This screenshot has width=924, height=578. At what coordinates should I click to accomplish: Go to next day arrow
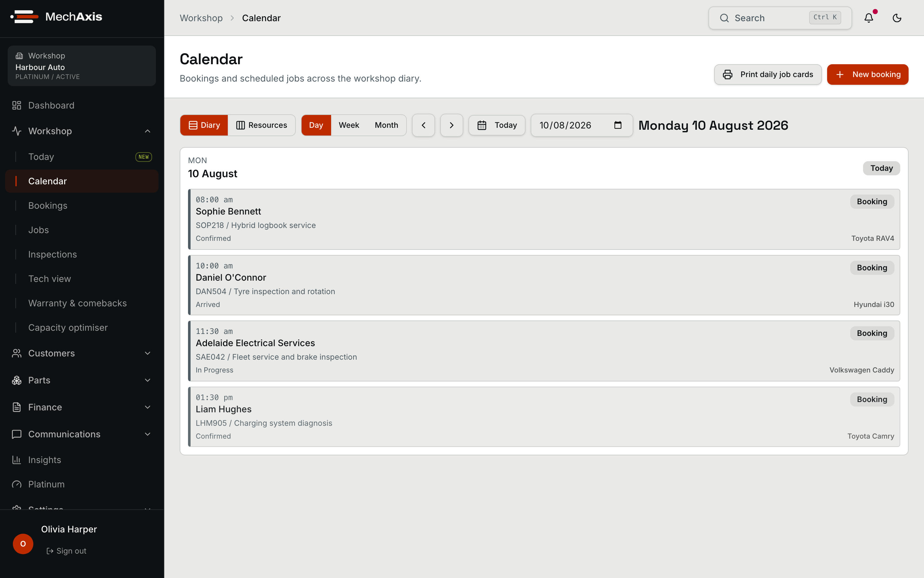click(451, 125)
